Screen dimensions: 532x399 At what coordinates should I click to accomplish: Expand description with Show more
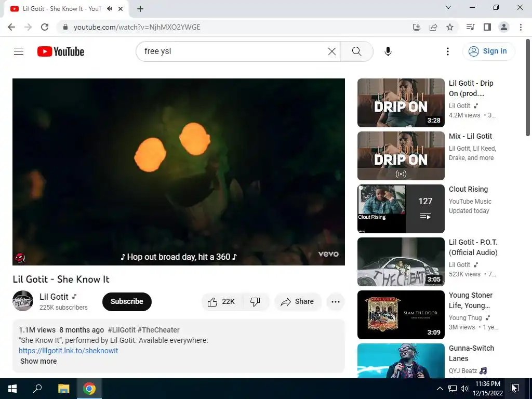pyautogui.click(x=38, y=361)
